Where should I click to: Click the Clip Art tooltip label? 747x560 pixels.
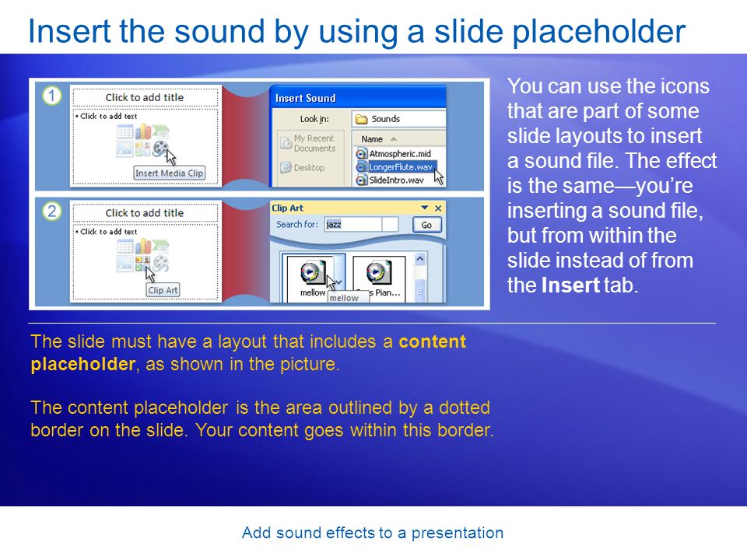(x=163, y=290)
